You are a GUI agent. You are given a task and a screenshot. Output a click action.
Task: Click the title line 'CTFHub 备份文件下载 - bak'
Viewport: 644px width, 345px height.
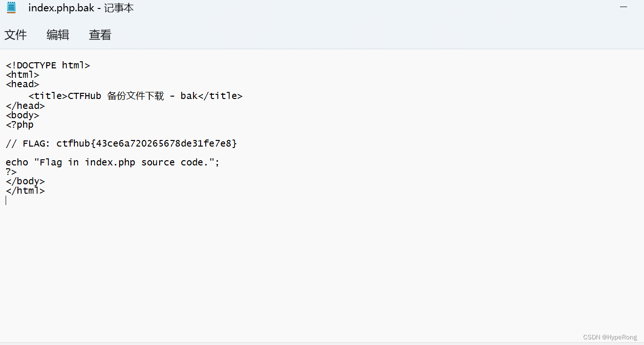pyautogui.click(x=136, y=96)
